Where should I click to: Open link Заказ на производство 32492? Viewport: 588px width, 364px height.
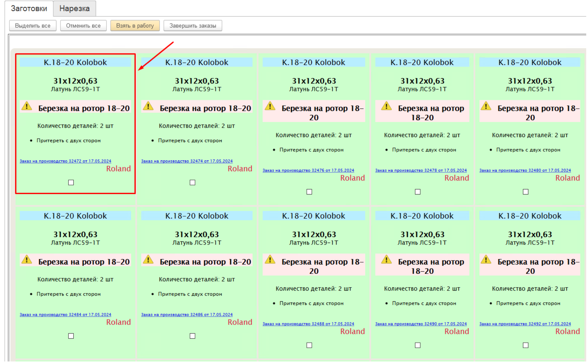click(525, 324)
